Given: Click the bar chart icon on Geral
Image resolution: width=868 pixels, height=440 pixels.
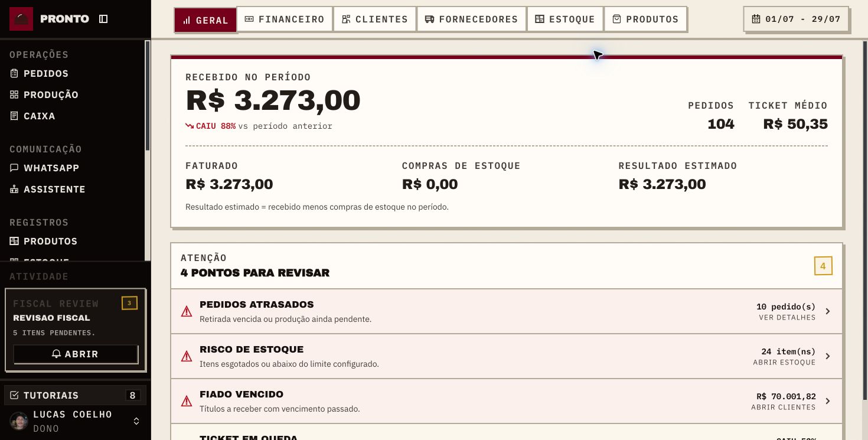Looking at the screenshot, I should pyautogui.click(x=187, y=20).
